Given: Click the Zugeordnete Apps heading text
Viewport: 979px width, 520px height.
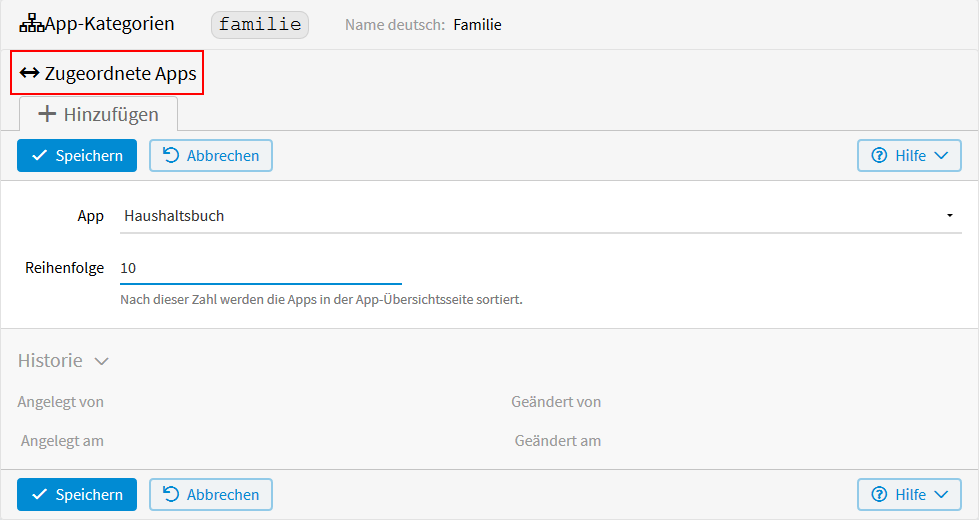Looking at the screenshot, I should tap(121, 74).
